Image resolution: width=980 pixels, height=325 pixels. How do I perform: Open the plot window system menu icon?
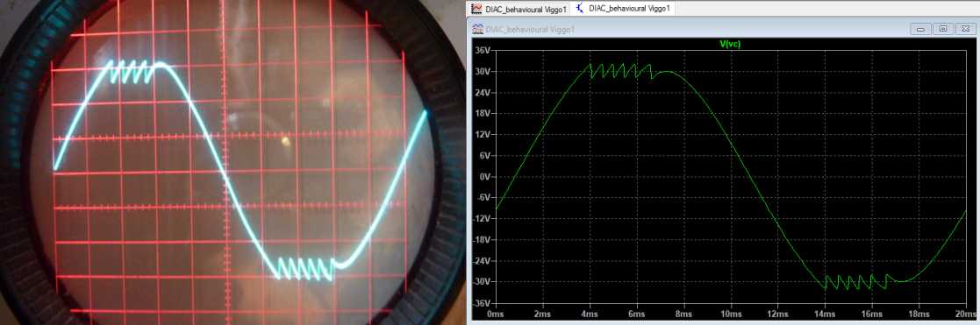tap(477, 29)
